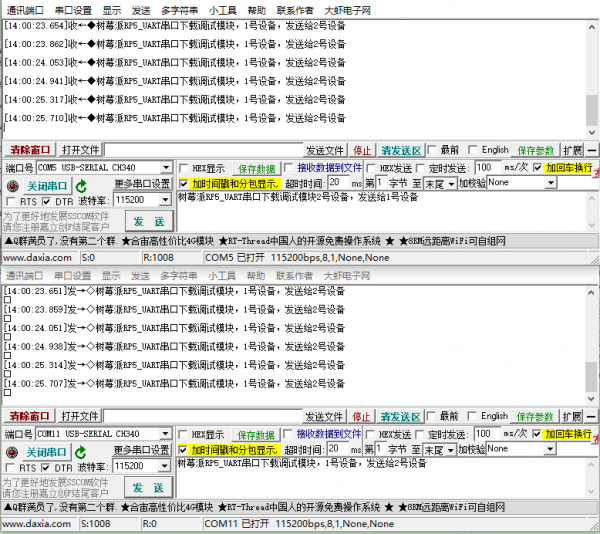This screenshot has width=600, height=534.
Task: Enable 定时发送 in COM5 window
Action: (x=420, y=168)
